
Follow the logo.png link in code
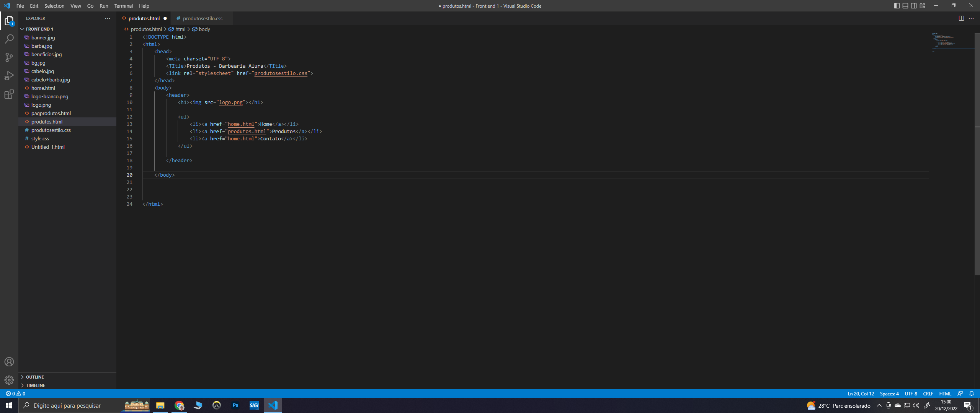(231, 102)
